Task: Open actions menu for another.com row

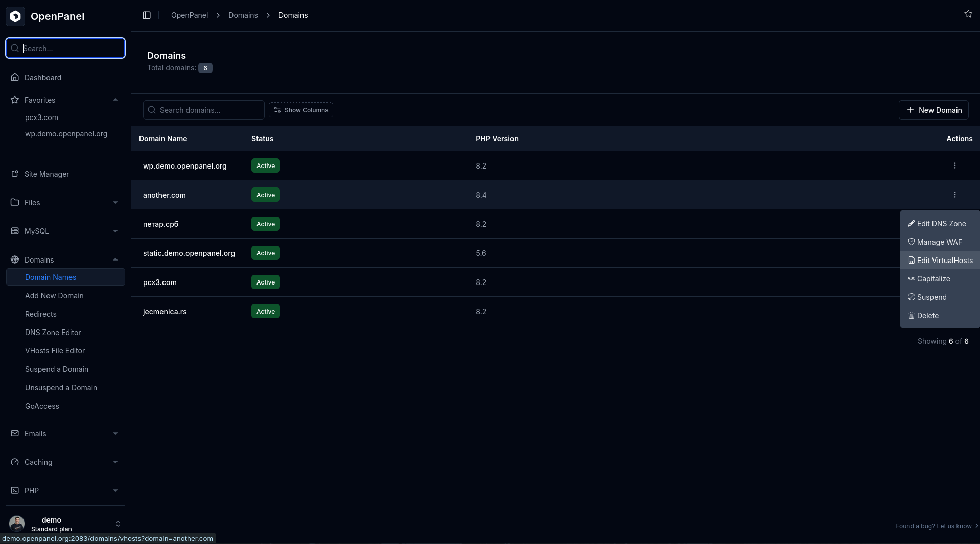Action: [954, 195]
